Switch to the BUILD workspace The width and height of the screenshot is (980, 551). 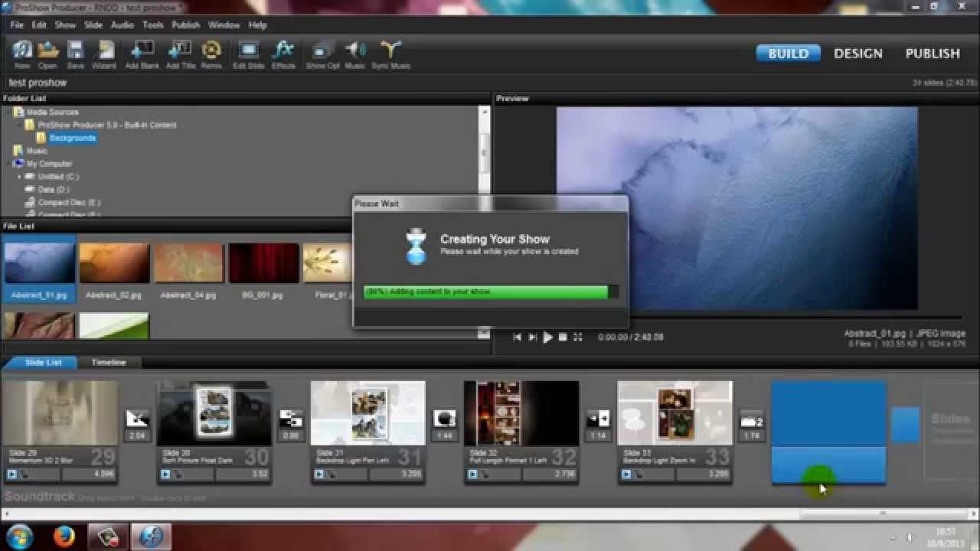[x=789, y=54]
